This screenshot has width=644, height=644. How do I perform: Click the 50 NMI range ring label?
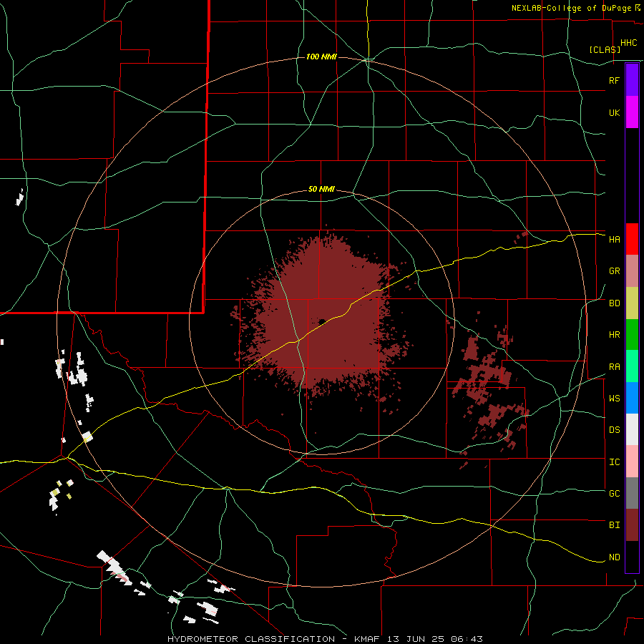coord(321,190)
